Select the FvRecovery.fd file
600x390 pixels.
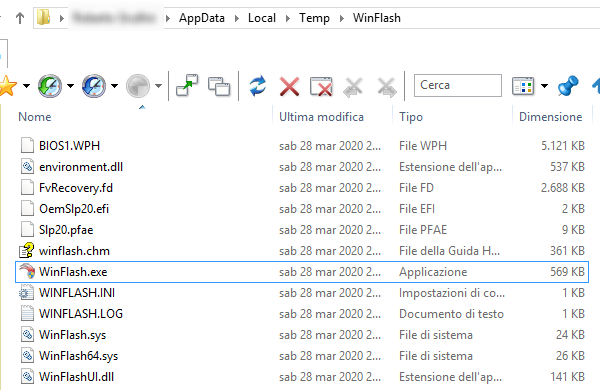[302, 188]
